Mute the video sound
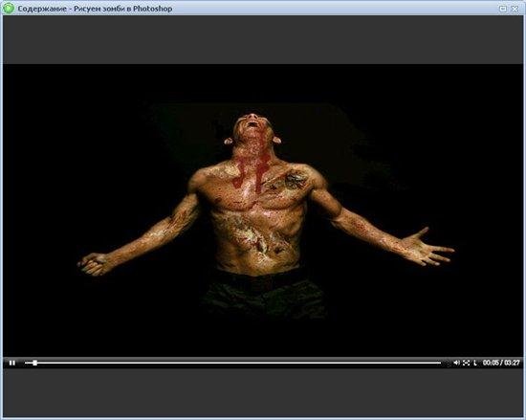 pyautogui.click(x=456, y=363)
